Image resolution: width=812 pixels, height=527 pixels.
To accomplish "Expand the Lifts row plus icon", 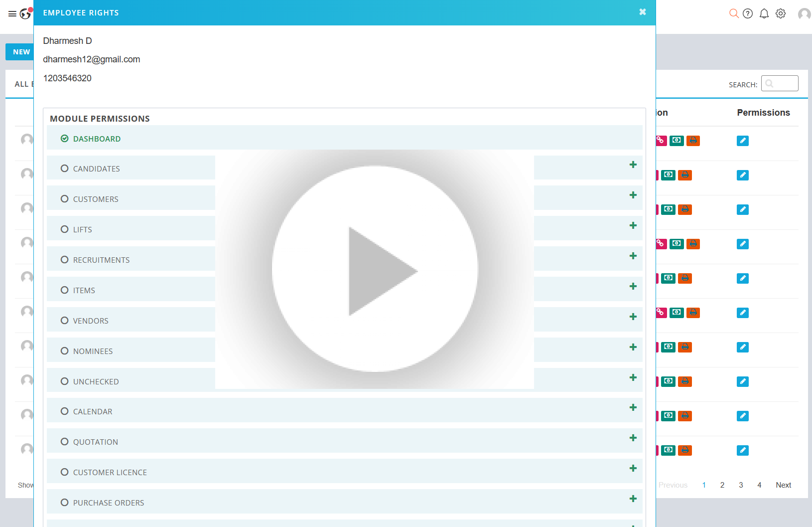I will tap(633, 225).
